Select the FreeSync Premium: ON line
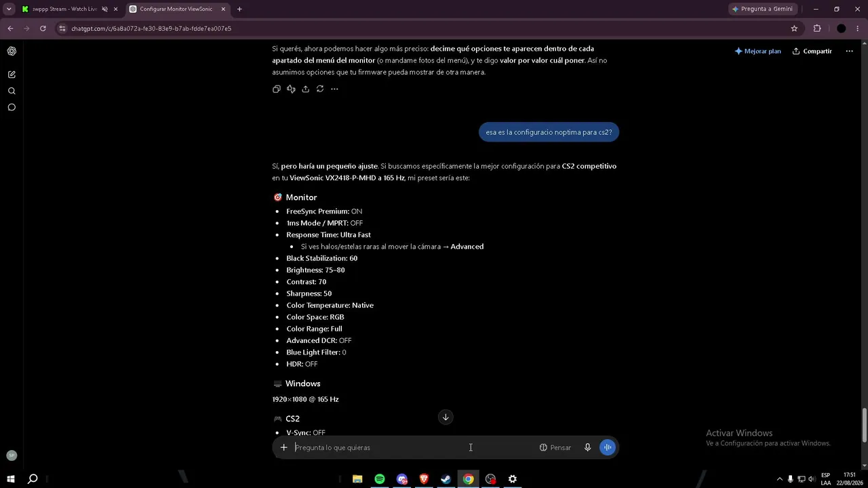 pyautogui.click(x=324, y=211)
